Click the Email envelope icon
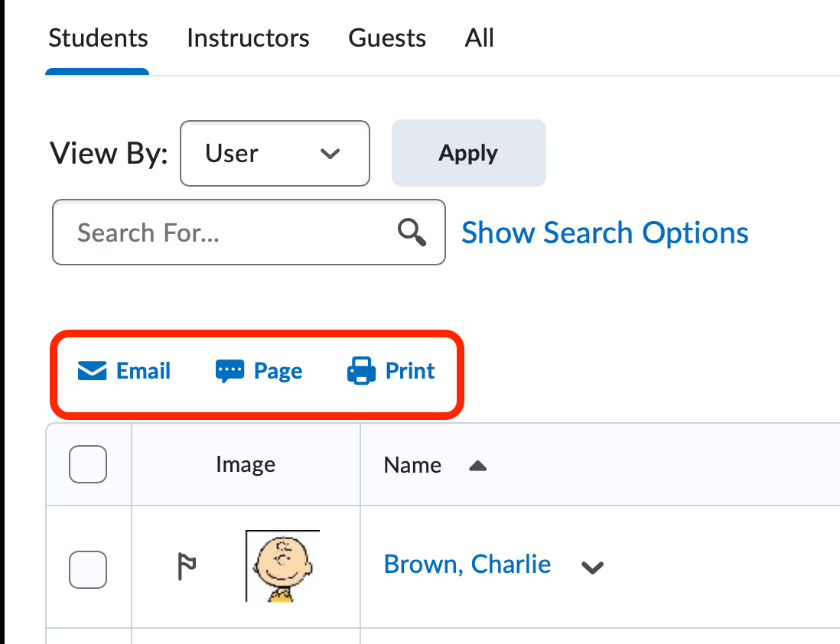840x644 pixels. [x=92, y=372]
